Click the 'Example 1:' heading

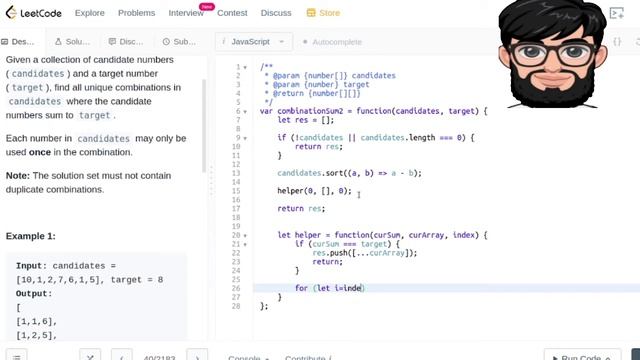tap(31, 236)
